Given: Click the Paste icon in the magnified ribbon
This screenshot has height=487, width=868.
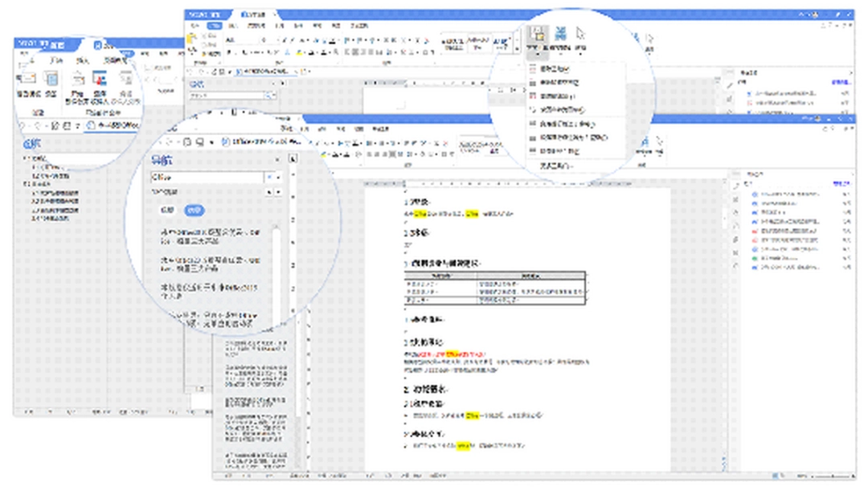Looking at the screenshot, I should 536,33.
